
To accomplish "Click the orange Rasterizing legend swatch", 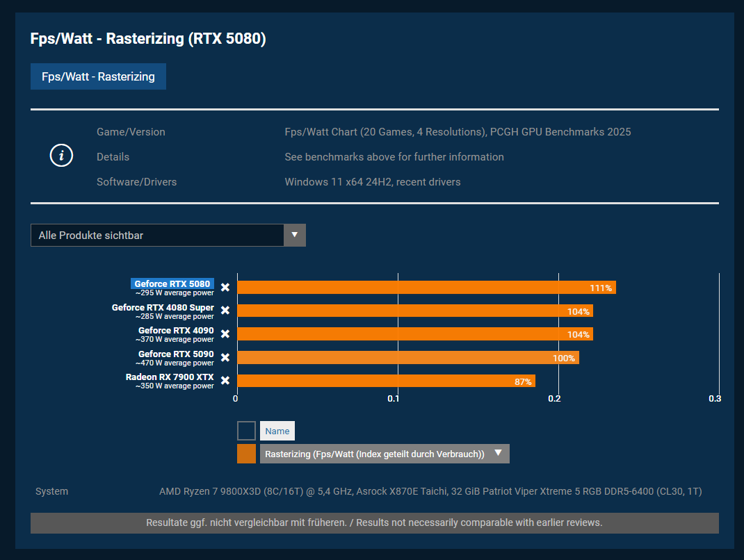I will pos(246,454).
